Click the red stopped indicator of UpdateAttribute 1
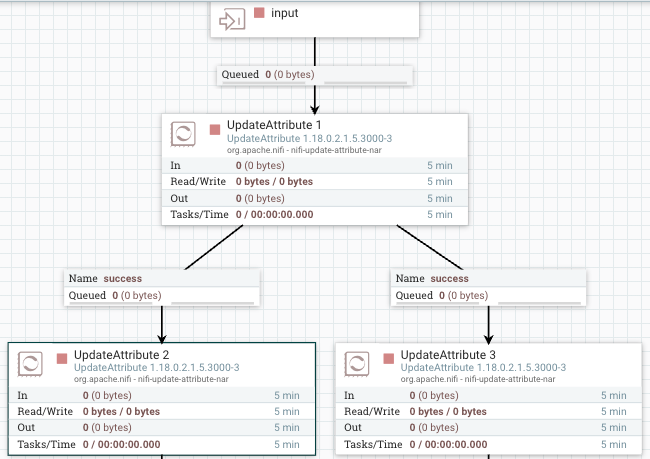The width and height of the screenshot is (650, 459). (x=215, y=129)
